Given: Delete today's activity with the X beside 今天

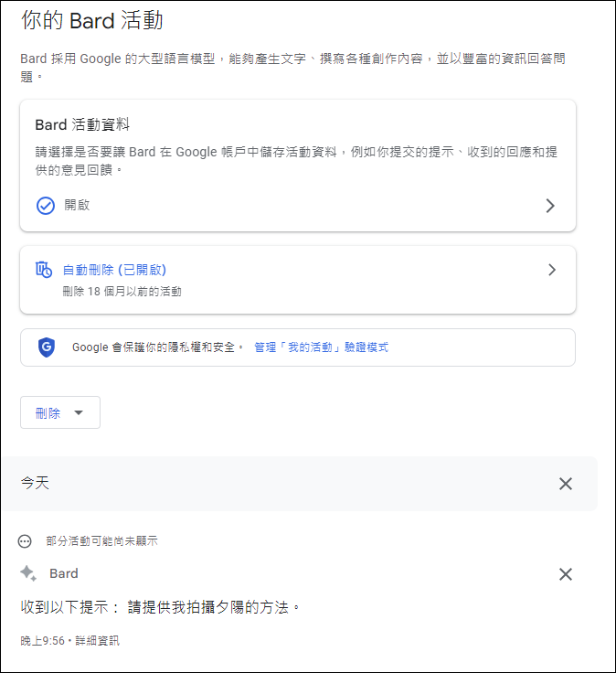Looking at the screenshot, I should 566,484.
